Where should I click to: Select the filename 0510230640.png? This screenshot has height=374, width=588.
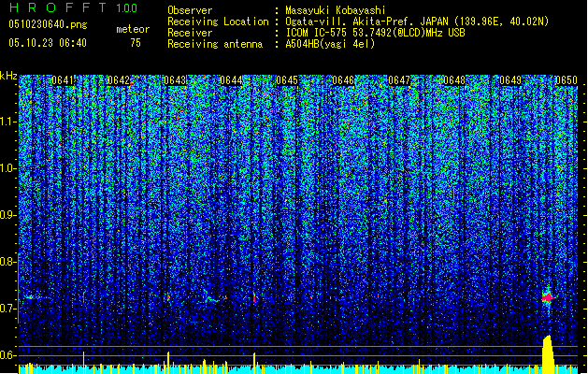[x=48, y=24]
